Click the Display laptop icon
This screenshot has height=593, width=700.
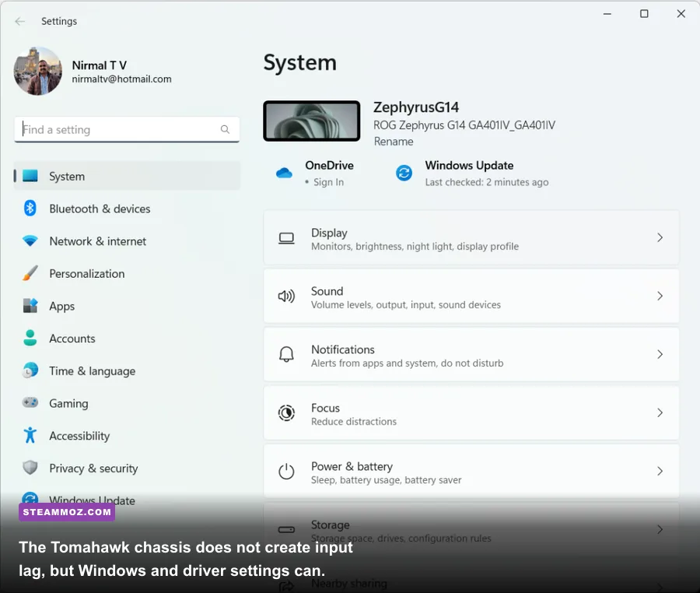tap(286, 238)
